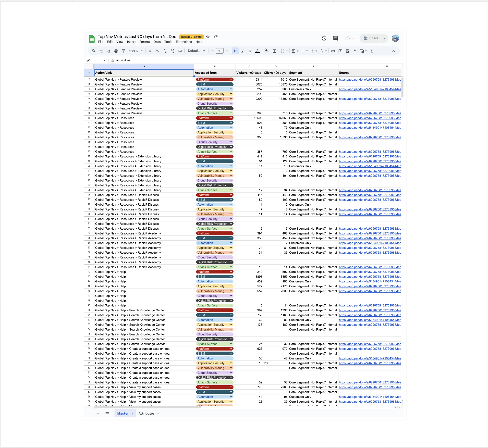Screen dimensions: 488x448
Task: Format as percent
Action: (x=157, y=51)
